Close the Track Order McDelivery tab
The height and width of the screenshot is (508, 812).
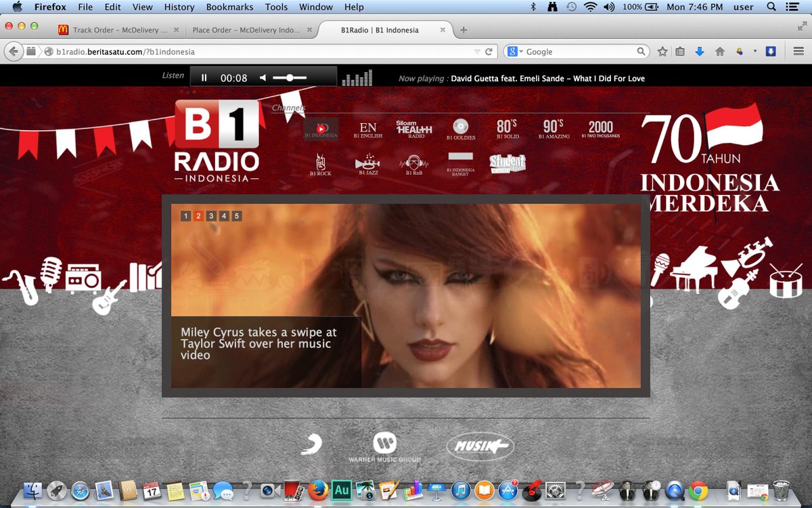pyautogui.click(x=177, y=30)
